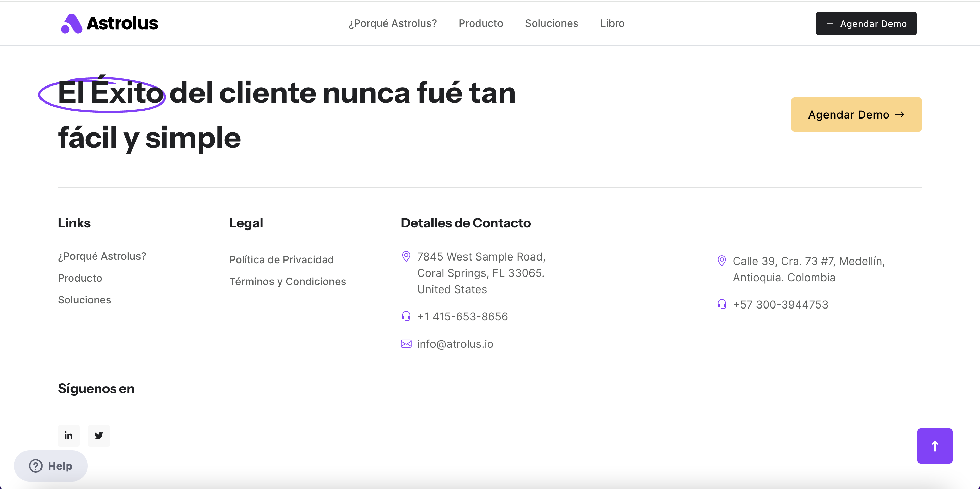Click the scroll-to-top arrow button
980x489 pixels.
[935, 446]
